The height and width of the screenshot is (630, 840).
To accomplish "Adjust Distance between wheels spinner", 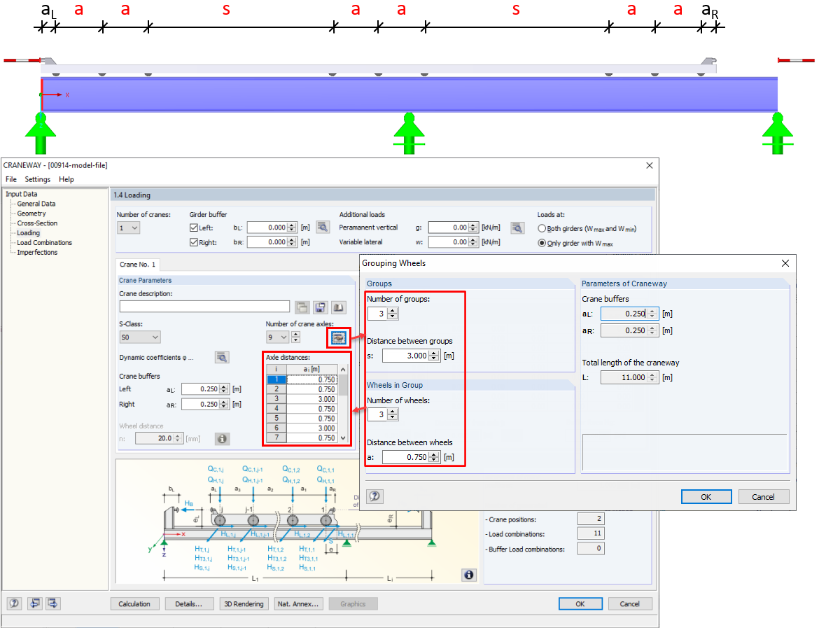I will [435, 457].
